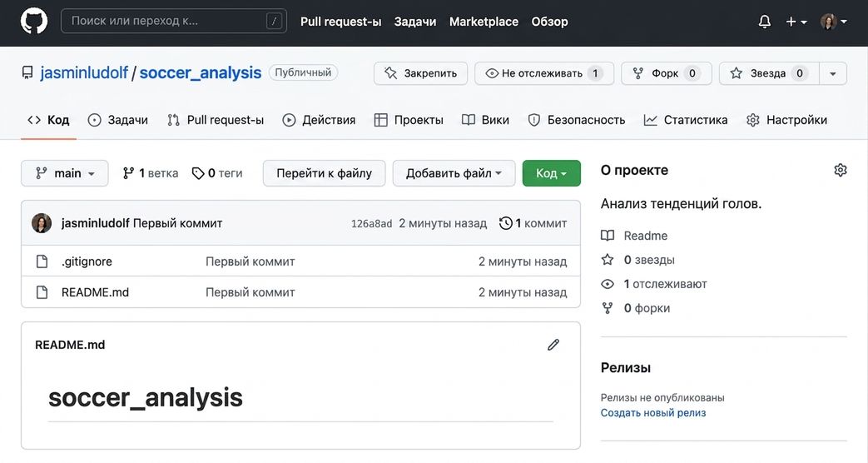Click the soccer_analysis README heading
Screen dimensions: 868x463
pyautogui.click(x=146, y=398)
